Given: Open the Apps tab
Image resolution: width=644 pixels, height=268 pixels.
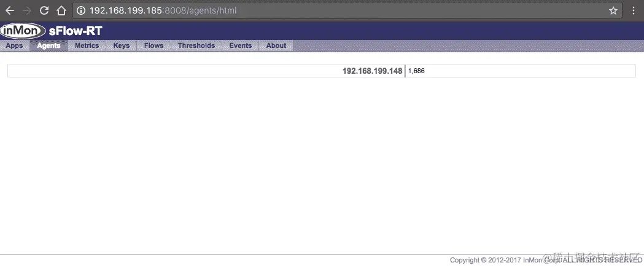Looking at the screenshot, I should click(14, 45).
